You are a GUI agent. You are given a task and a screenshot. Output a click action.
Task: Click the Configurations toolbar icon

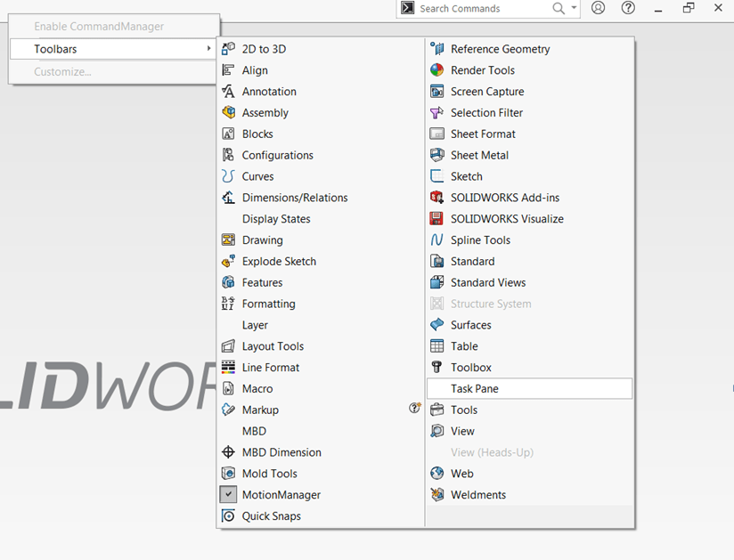tap(228, 155)
